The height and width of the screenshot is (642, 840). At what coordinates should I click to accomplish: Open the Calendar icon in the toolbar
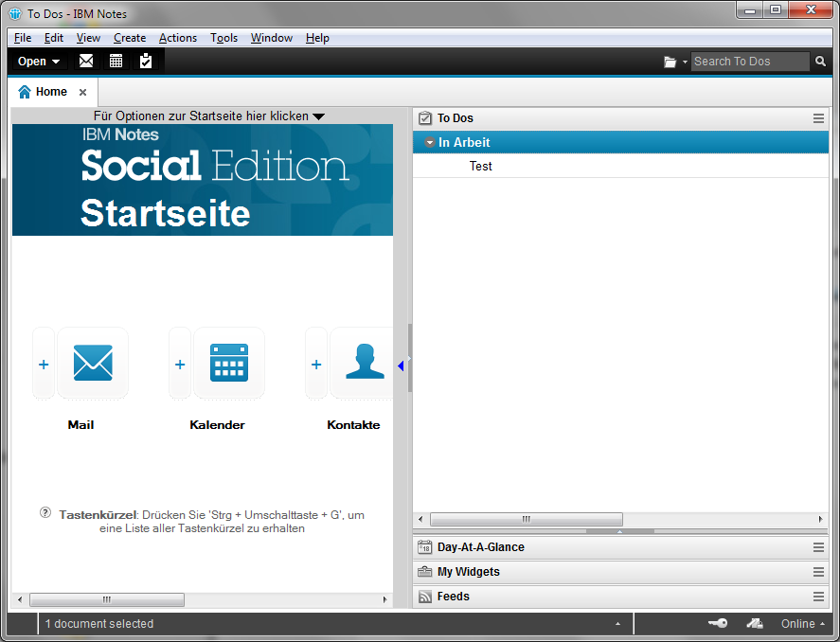(116, 61)
